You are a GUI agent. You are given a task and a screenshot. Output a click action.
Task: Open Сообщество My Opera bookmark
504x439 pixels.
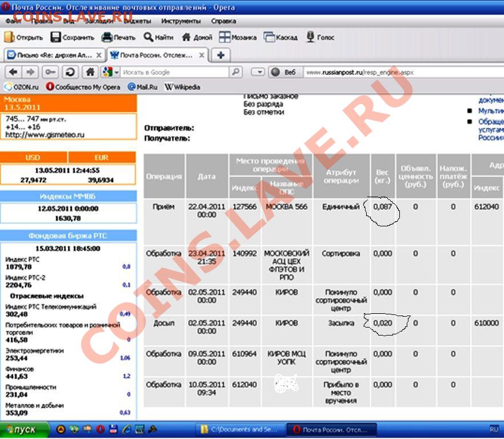(83, 87)
